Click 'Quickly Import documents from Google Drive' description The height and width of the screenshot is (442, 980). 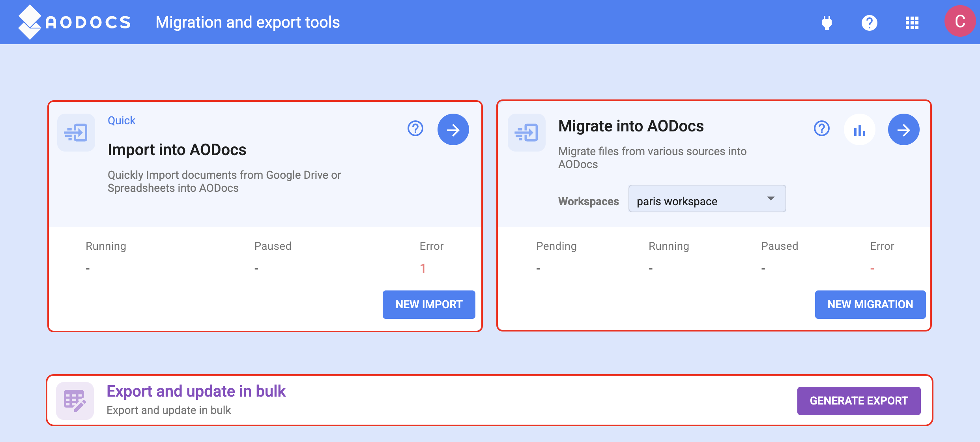(x=224, y=182)
